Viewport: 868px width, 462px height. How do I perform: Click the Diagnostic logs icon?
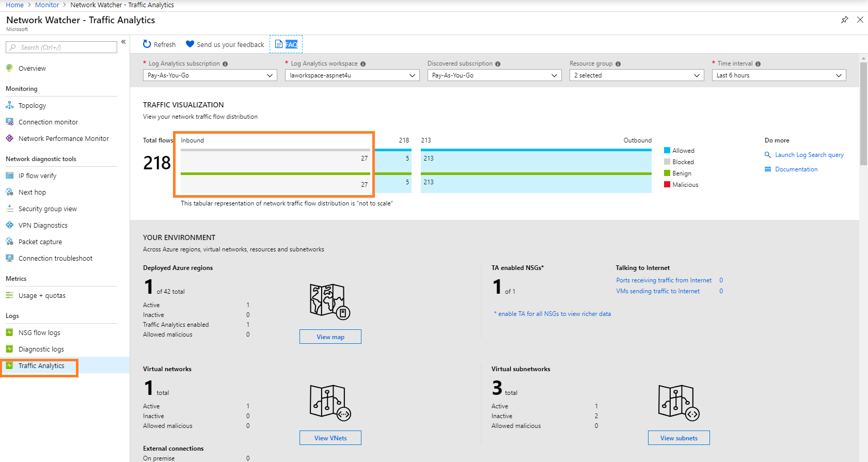point(9,349)
